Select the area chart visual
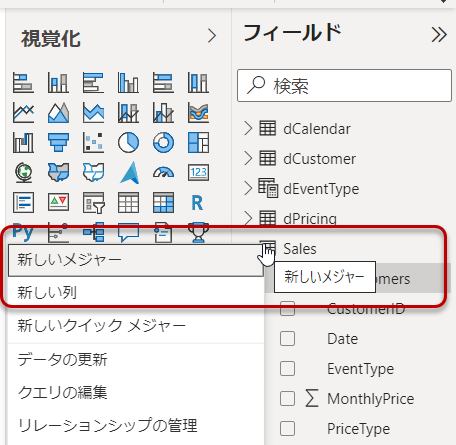 [58, 113]
